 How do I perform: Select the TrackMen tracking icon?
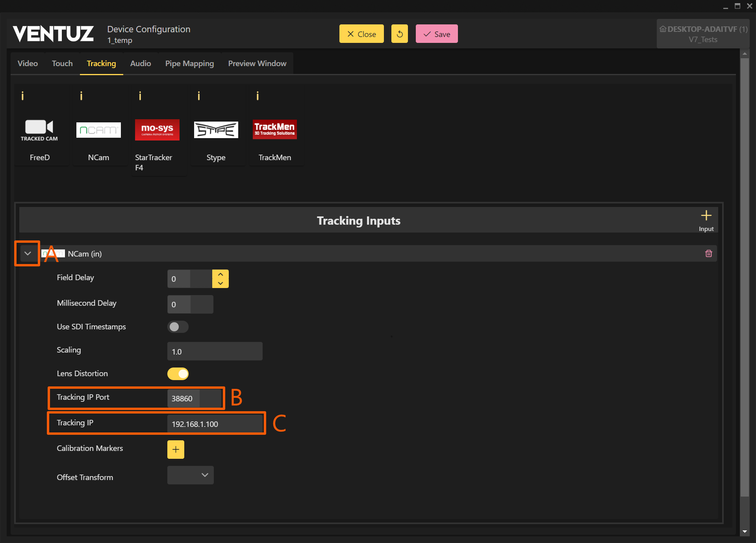pos(274,130)
